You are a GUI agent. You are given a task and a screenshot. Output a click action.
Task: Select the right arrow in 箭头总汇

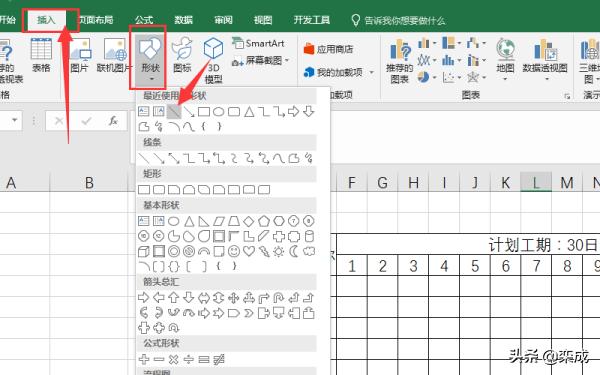tap(143, 297)
